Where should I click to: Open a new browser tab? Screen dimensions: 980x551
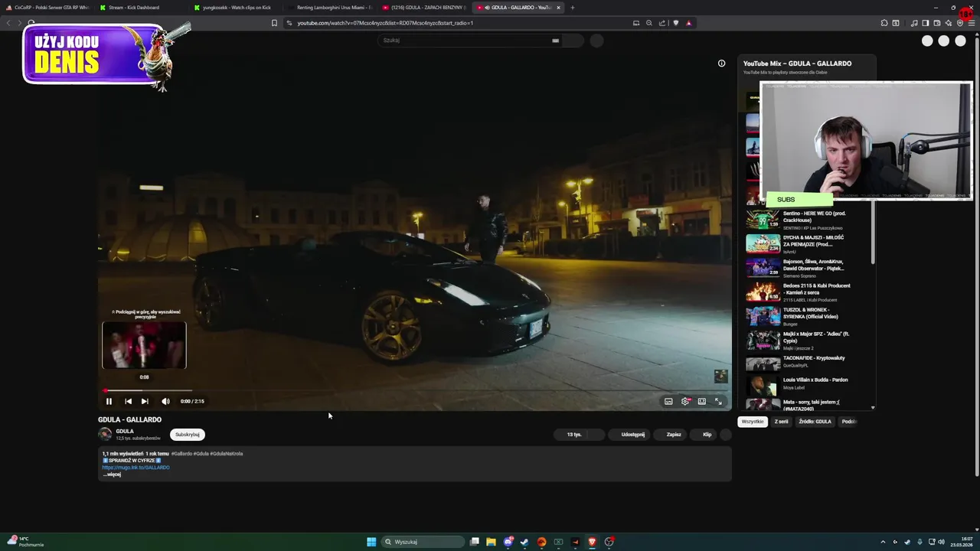(x=572, y=8)
